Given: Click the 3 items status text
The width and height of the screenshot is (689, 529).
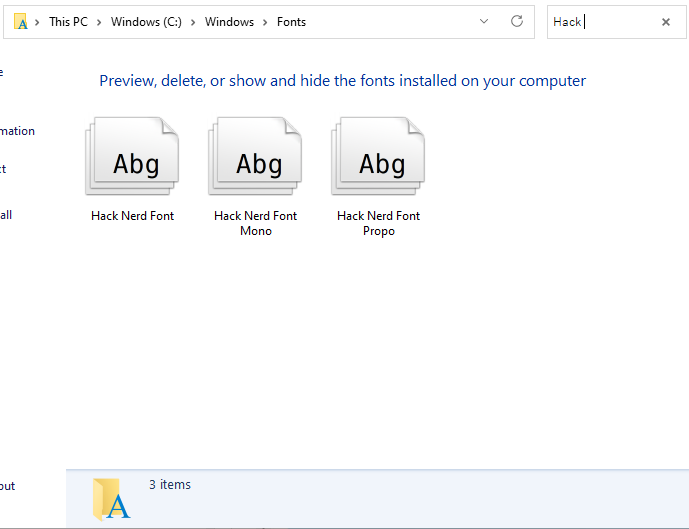Looking at the screenshot, I should [170, 485].
